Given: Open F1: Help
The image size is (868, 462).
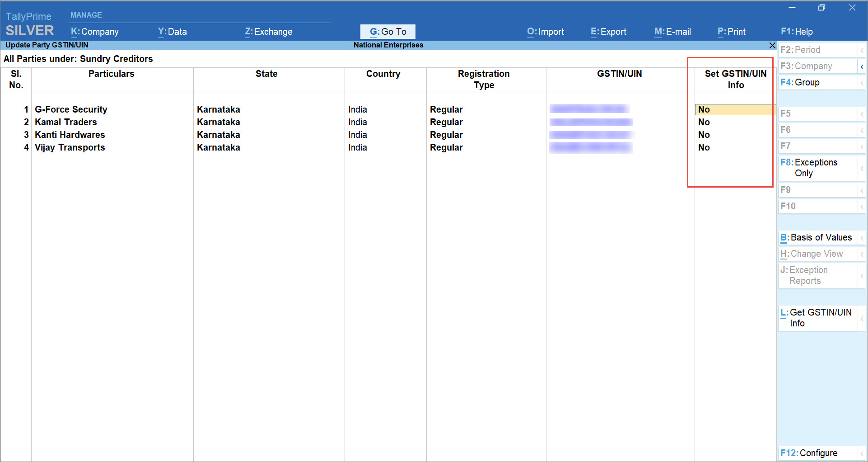Looking at the screenshot, I should coord(797,32).
